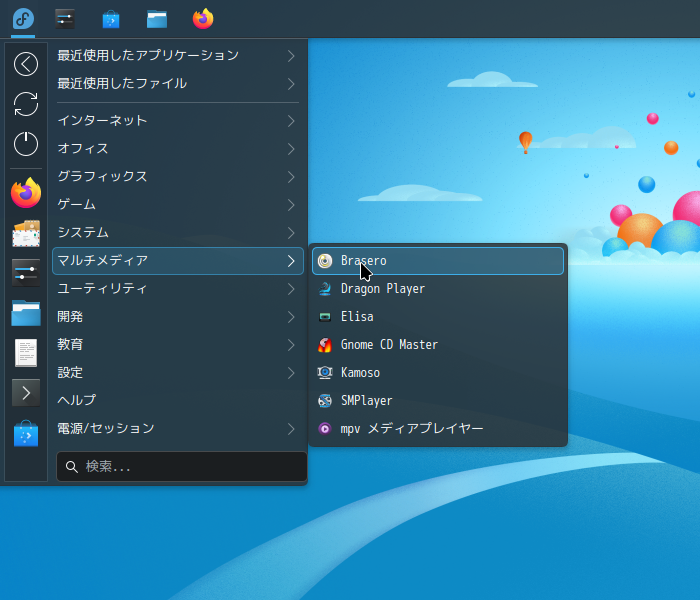Launch SMPlayer
The image size is (700, 600).
(x=438, y=401)
